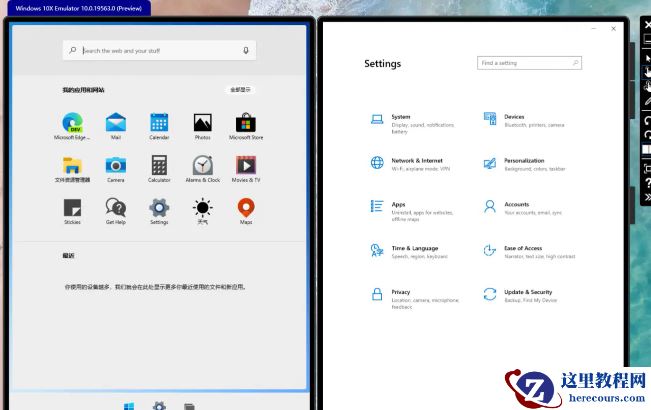This screenshot has width=651, height=410.
Task: Select multi-touch mode in emulator toolbar
Action: click(648, 87)
